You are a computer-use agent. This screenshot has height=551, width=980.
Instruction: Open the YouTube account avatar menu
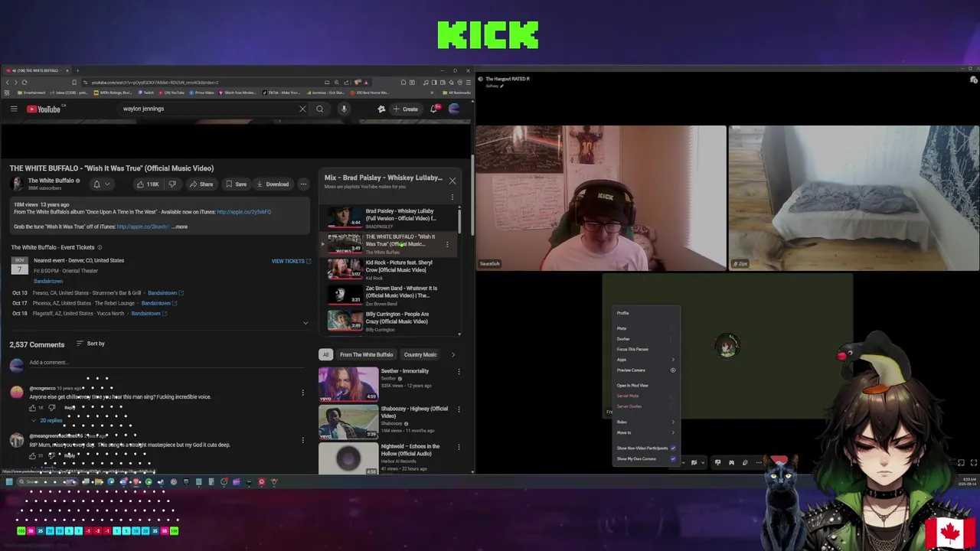click(x=454, y=109)
